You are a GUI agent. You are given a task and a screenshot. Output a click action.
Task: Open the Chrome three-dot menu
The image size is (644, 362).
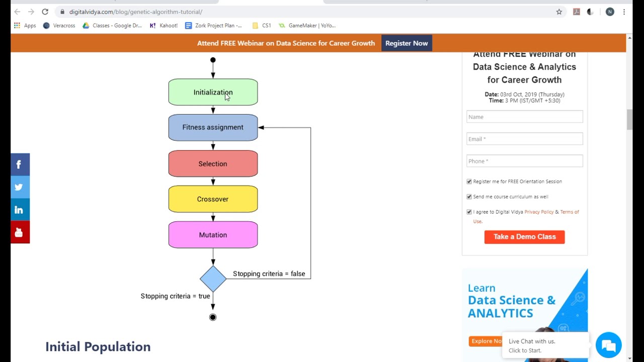click(624, 12)
